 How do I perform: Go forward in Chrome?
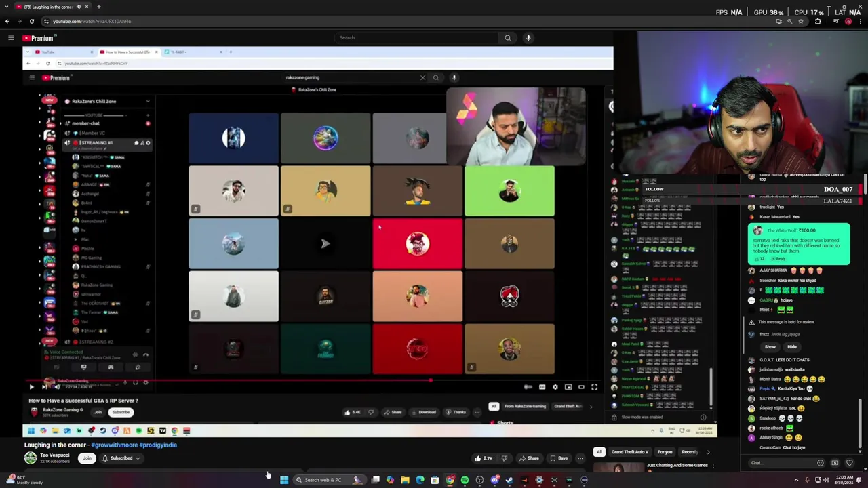click(x=19, y=21)
